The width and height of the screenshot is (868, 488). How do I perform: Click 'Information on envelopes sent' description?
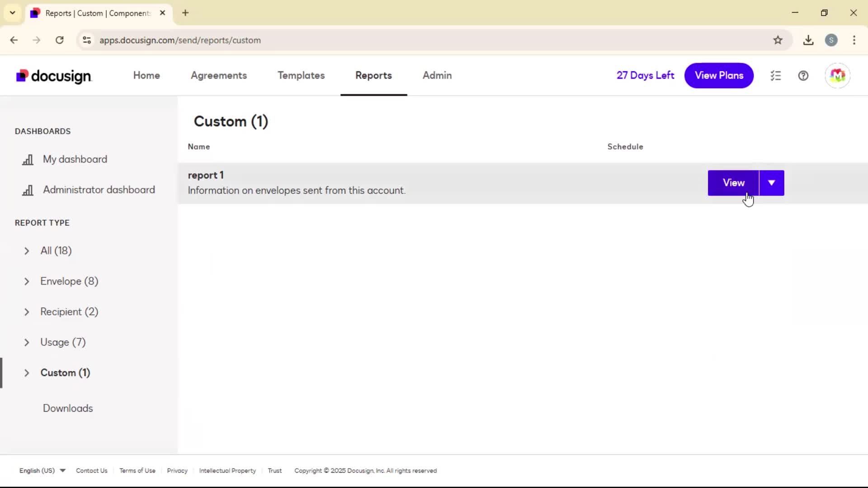tap(297, 191)
